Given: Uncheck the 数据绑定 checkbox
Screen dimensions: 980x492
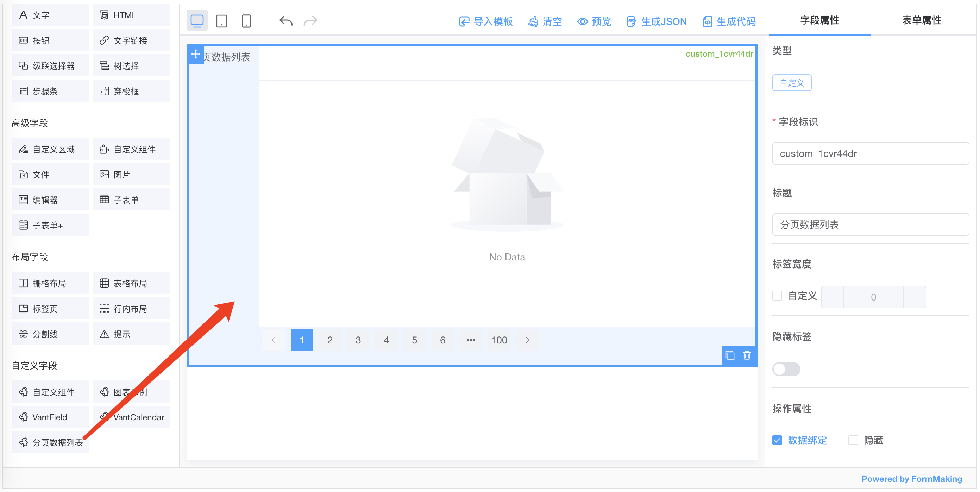Looking at the screenshot, I should [x=777, y=440].
